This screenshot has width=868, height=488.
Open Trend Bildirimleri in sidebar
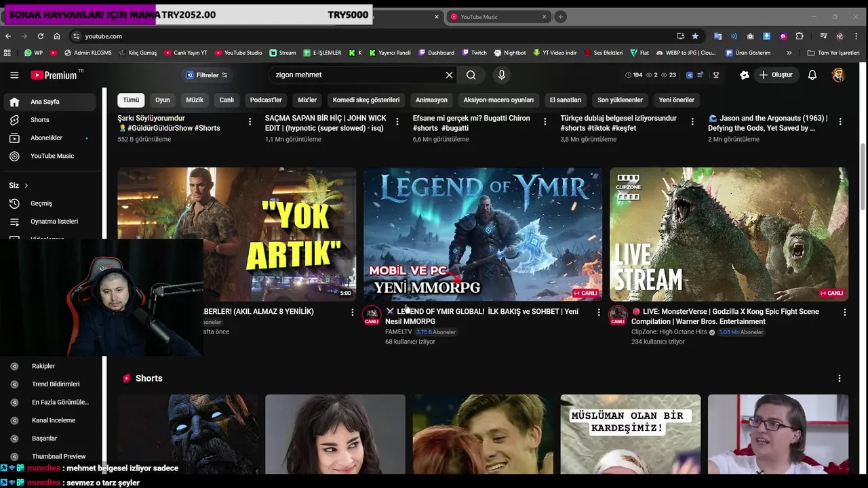(49, 384)
